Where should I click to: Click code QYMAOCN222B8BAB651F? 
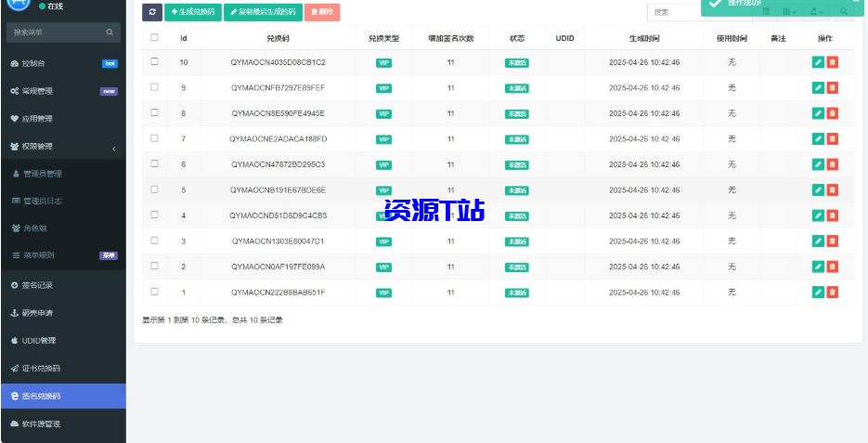(278, 293)
